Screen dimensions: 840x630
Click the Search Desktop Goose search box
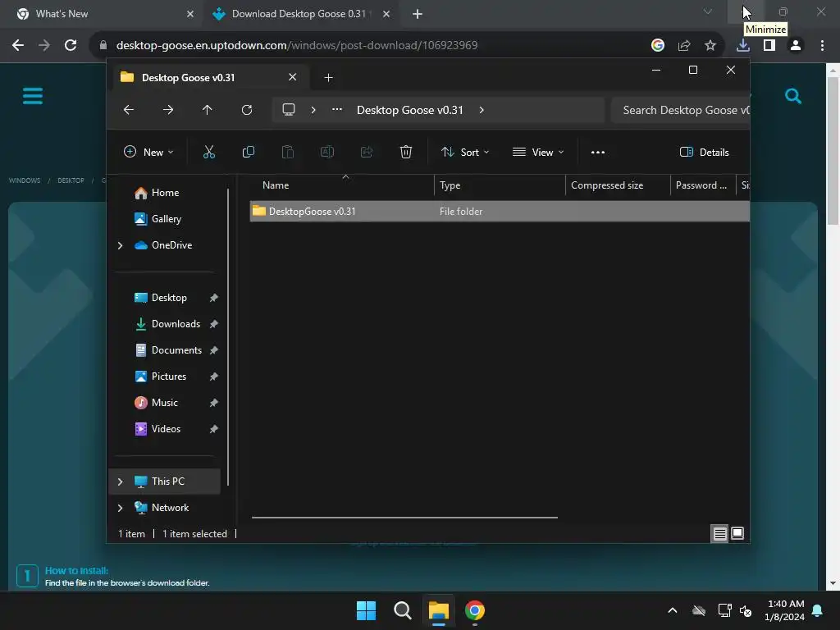(x=680, y=110)
